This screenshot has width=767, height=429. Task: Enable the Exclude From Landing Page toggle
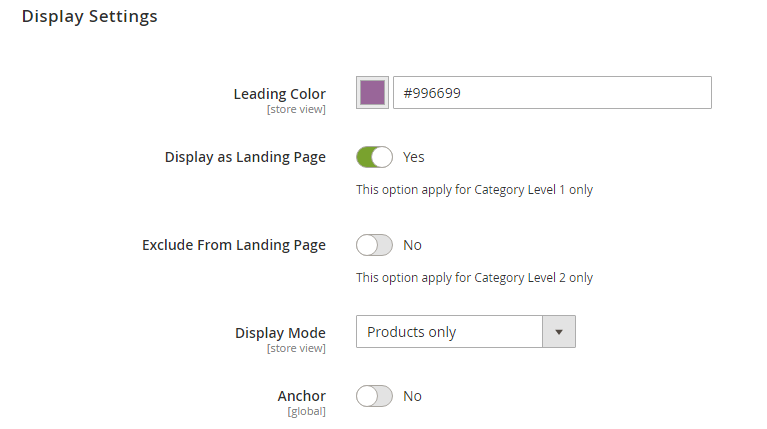[x=374, y=245]
